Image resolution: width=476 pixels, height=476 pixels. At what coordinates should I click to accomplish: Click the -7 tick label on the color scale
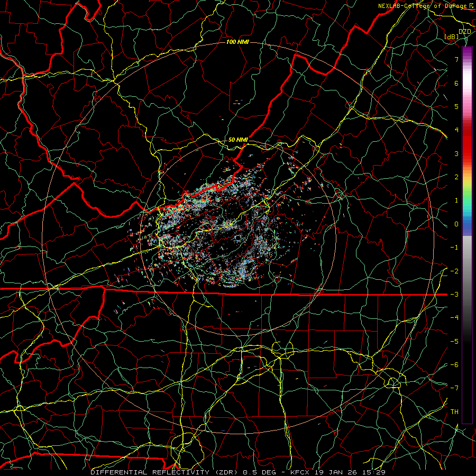[454, 388]
